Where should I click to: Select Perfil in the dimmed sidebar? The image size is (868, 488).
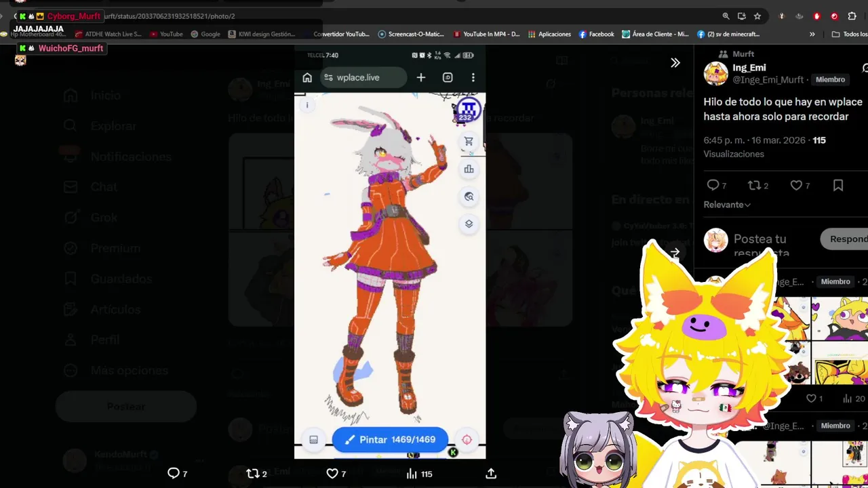coord(91,340)
